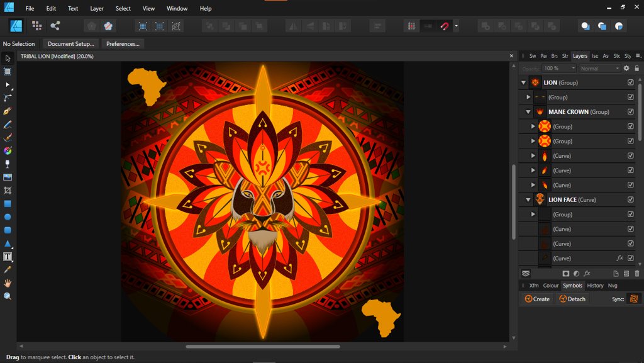Click Create in Symbols panel
Image resolution: width=644 pixels, height=363 pixels.
[537, 299]
